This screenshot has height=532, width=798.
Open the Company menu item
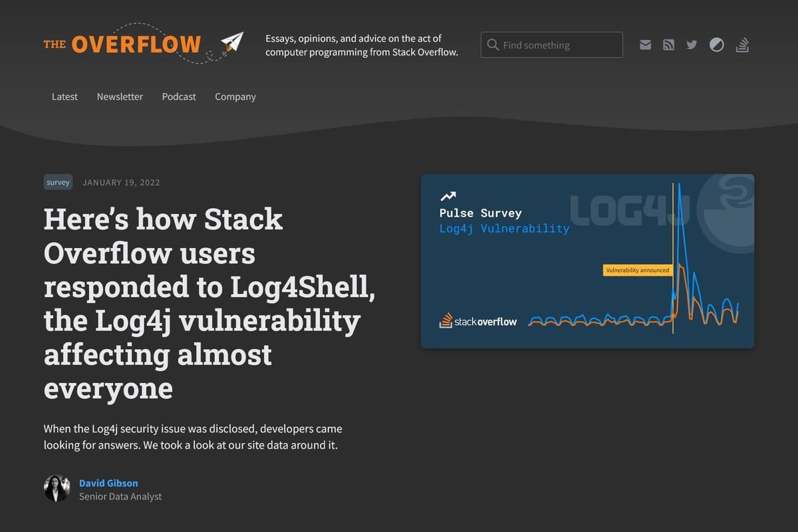tap(235, 96)
